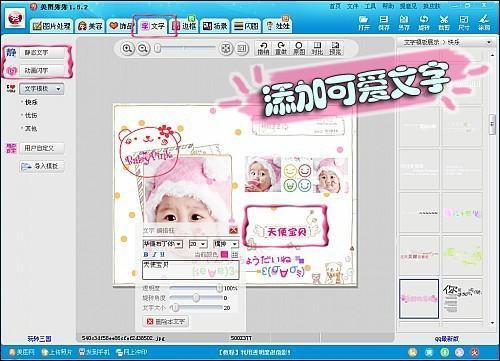
Task: Select the 裁剪 crop scissors icon
Action: (x=444, y=23)
